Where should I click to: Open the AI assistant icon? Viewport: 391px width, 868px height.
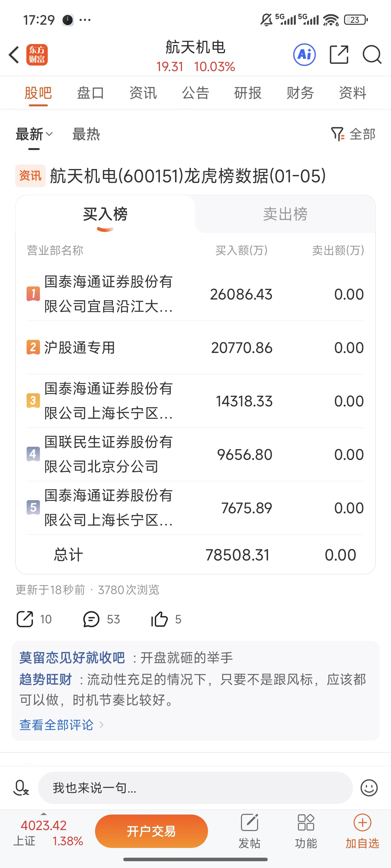tap(304, 55)
